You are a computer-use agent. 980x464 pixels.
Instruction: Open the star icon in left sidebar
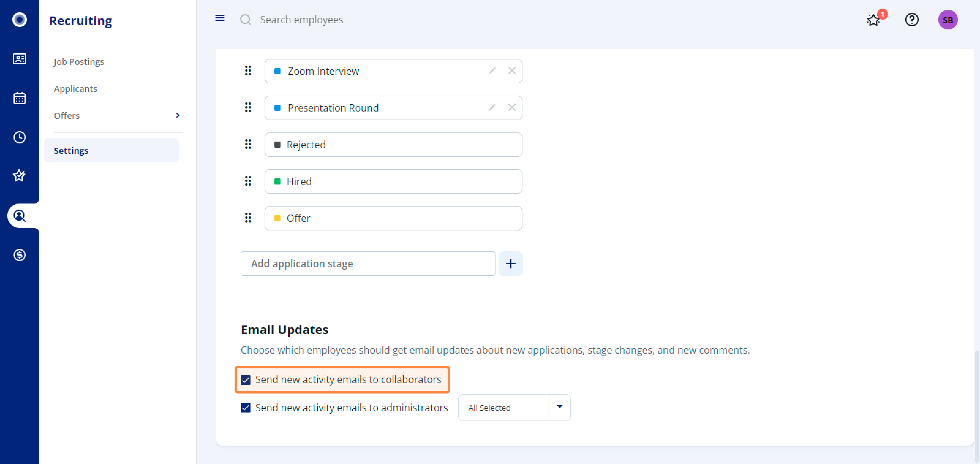click(x=19, y=176)
